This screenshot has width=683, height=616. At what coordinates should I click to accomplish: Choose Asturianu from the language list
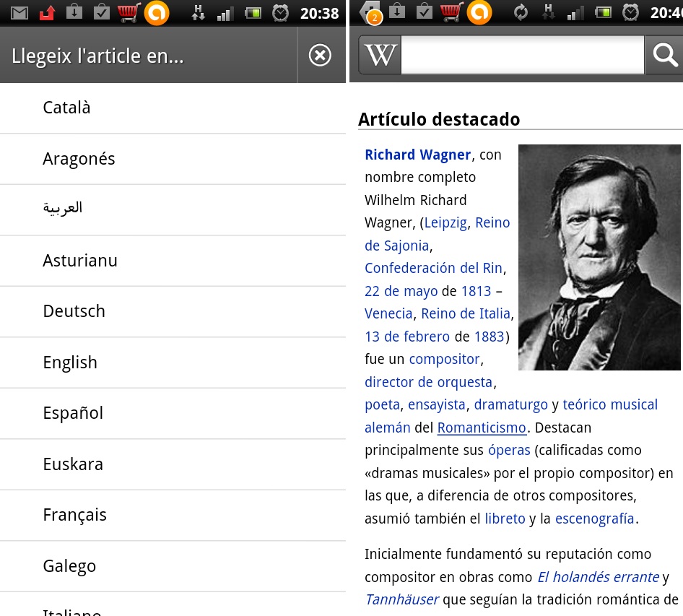pos(173,261)
